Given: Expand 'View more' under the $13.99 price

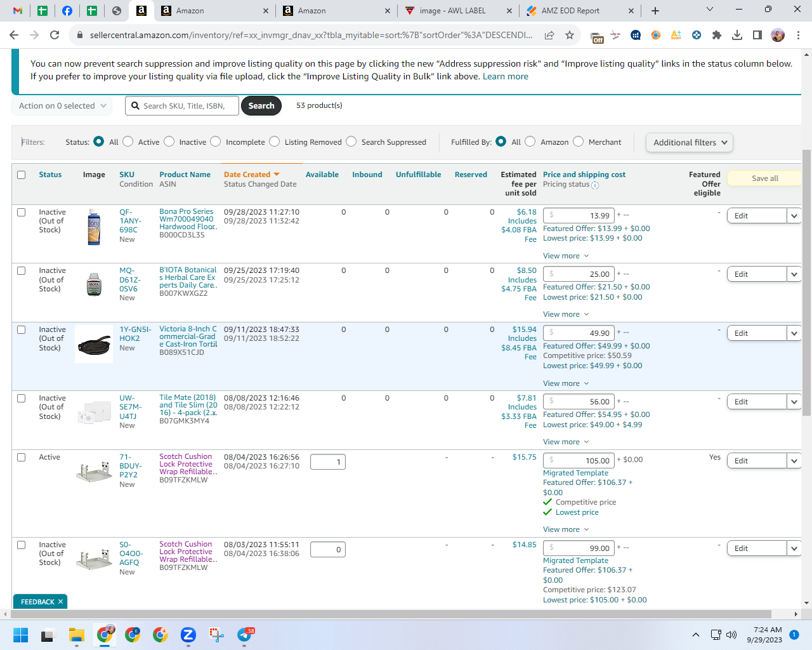Looking at the screenshot, I should [566, 256].
